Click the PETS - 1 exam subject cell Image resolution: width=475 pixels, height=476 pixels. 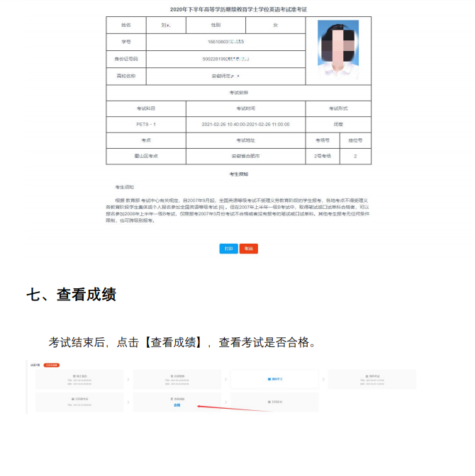point(146,124)
